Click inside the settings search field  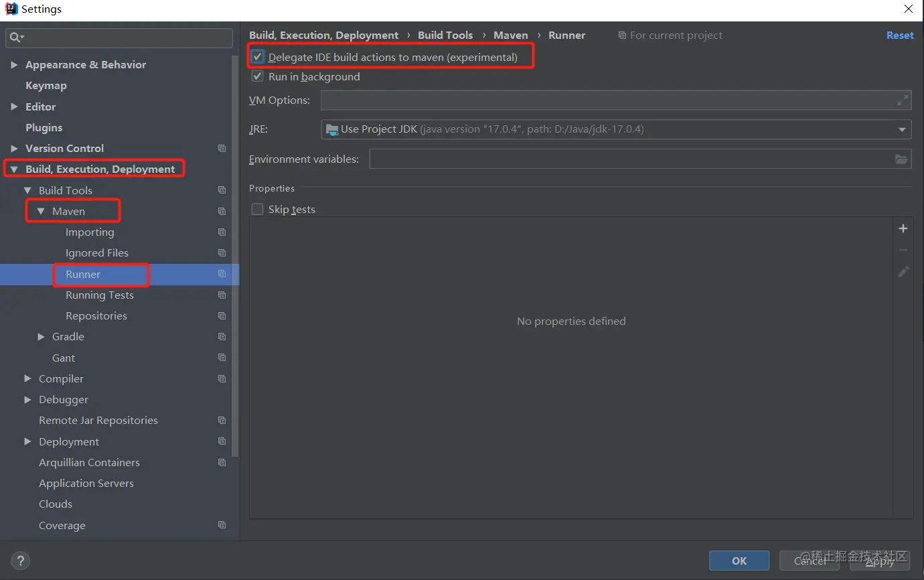tap(119, 38)
